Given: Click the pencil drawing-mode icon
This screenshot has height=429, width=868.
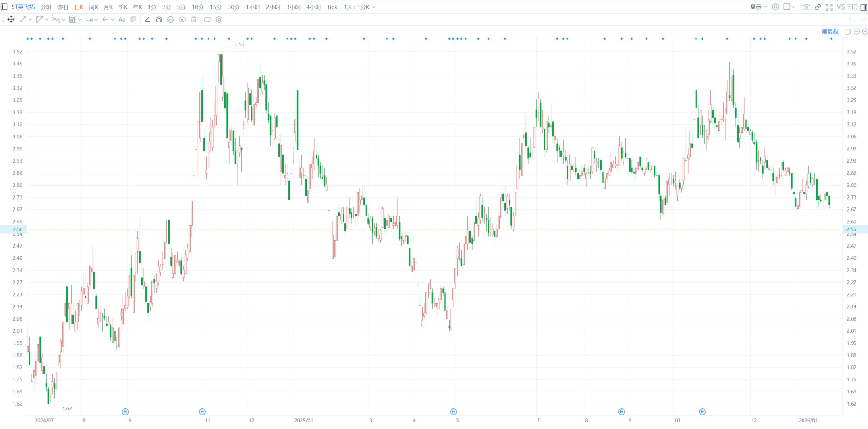Looking at the screenshot, I should (818, 7).
